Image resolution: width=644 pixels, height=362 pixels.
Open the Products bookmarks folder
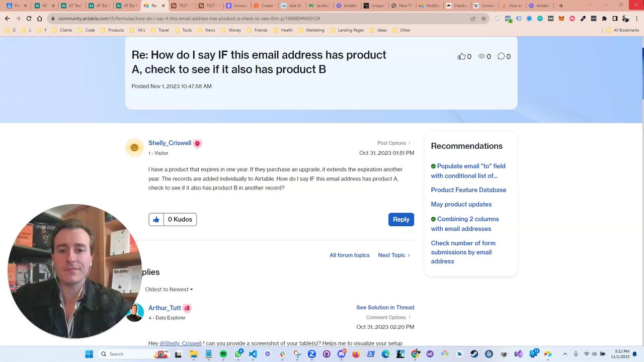112,30
